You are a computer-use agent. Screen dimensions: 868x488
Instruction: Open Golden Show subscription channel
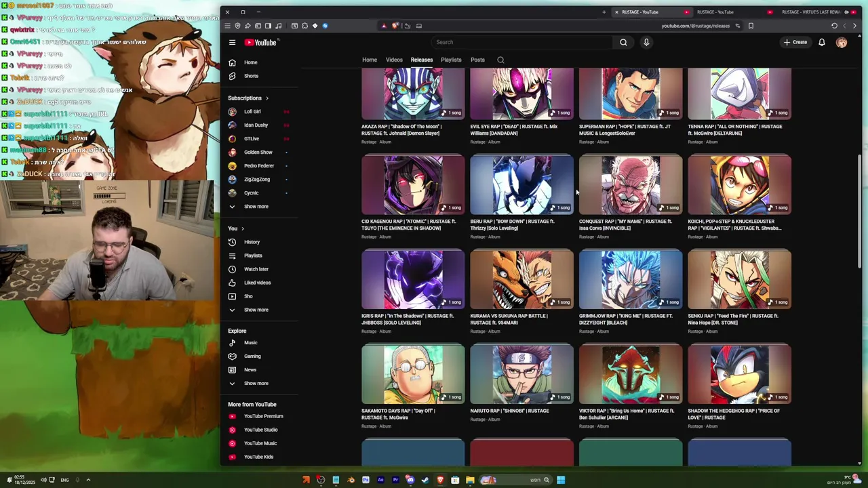click(258, 152)
